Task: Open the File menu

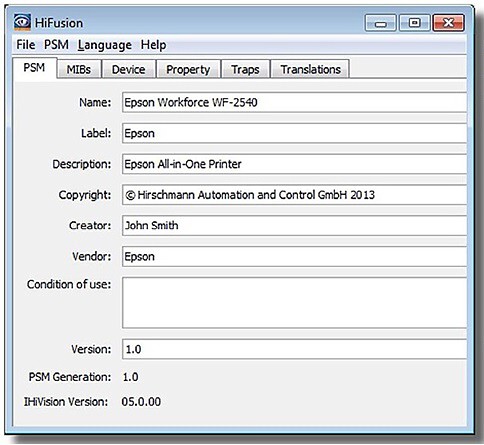Action: 26,45
